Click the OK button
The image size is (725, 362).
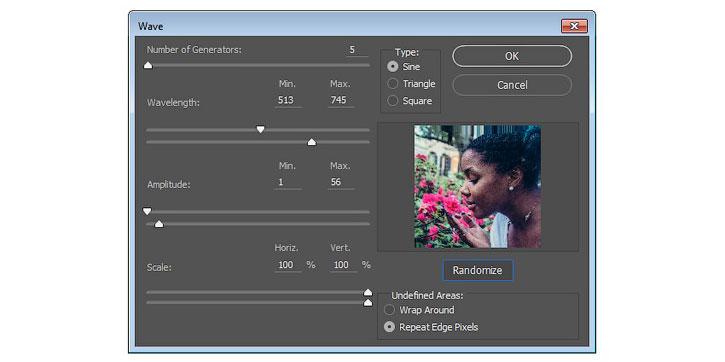pos(512,56)
